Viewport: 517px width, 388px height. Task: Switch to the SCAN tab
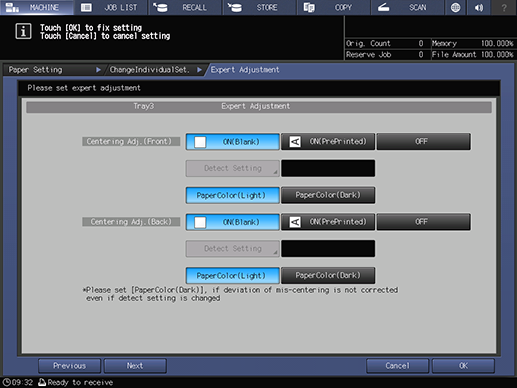coord(408,7)
